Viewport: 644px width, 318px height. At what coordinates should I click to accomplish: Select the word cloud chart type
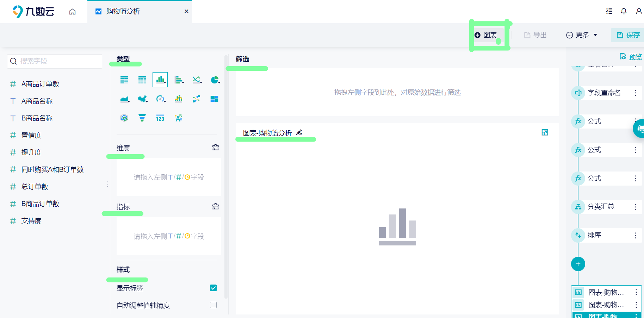179,118
